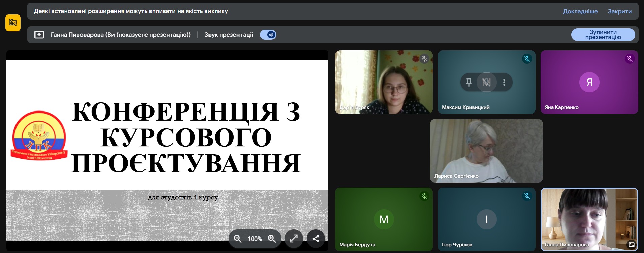Click the 100% zoom level indicator

(x=255, y=239)
